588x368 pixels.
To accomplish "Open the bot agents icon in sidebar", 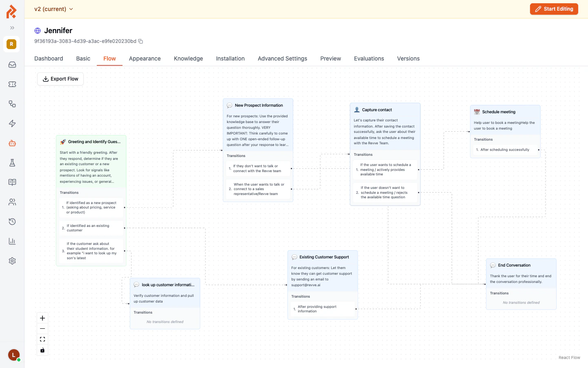I will tap(12, 143).
